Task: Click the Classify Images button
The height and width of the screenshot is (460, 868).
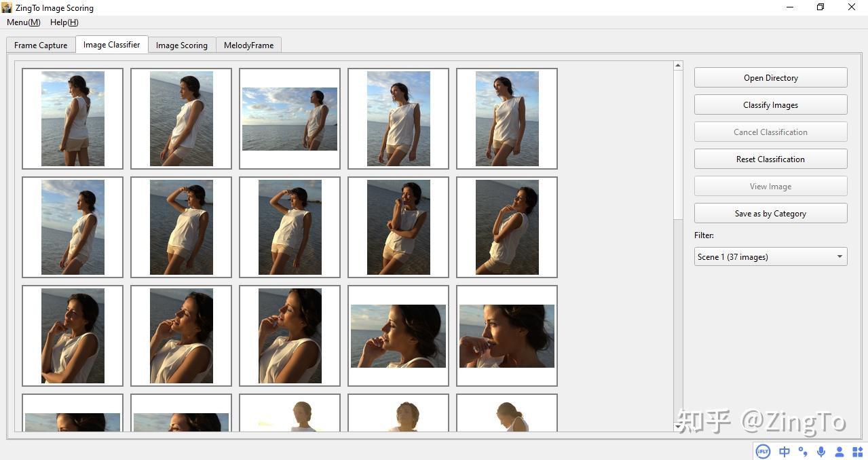Action: coord(770,105)
